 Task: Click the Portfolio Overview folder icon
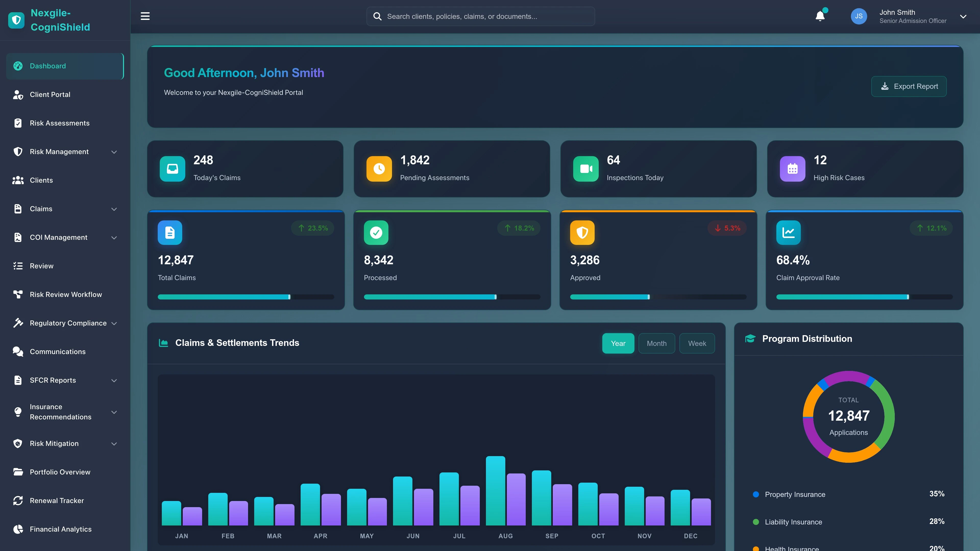tap(18, 472)
